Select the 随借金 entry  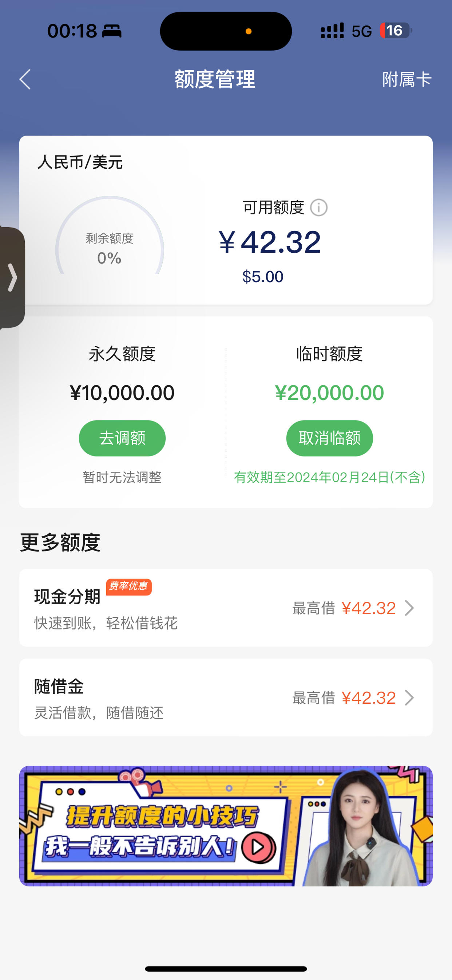[x=226, y=698]
